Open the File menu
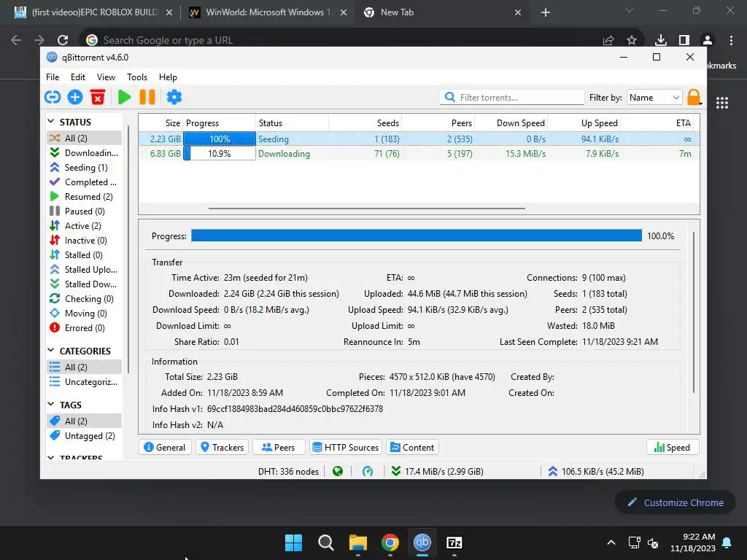Viewport: 747px width, 560px height. click(53, 77)
